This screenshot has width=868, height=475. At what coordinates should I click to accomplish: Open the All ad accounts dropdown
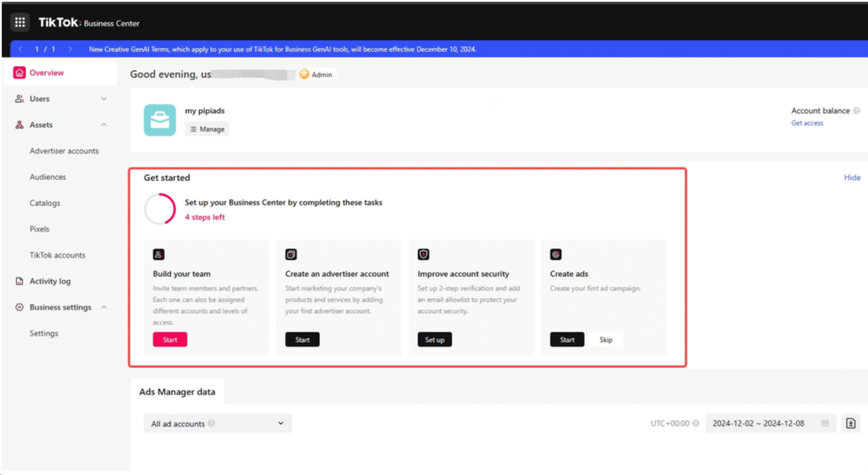[x=217, y=423]
